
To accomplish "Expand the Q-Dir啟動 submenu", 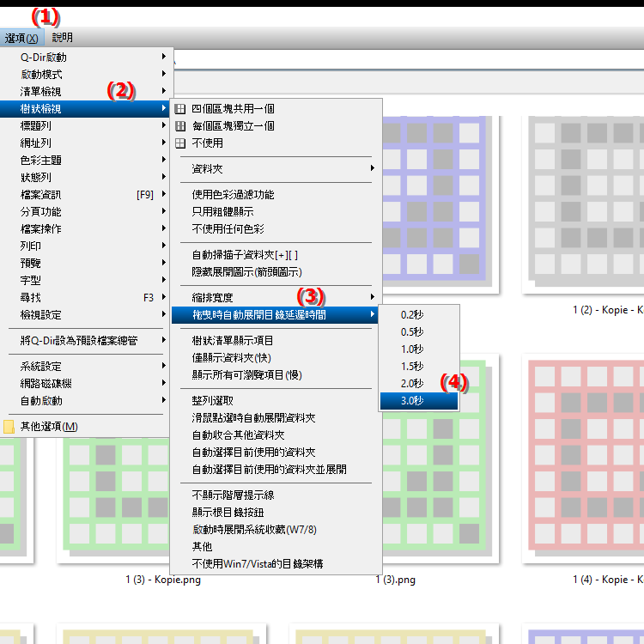I will [x=85, y=57].
